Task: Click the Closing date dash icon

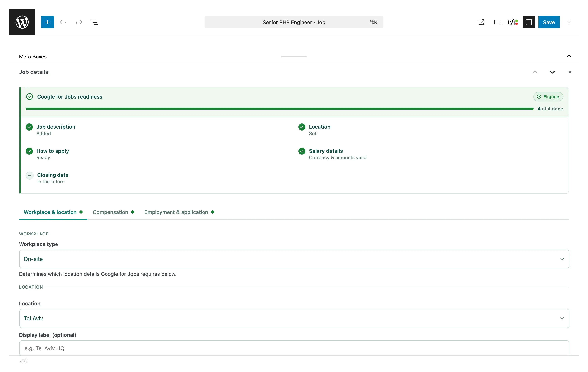Action: point(30,175)
